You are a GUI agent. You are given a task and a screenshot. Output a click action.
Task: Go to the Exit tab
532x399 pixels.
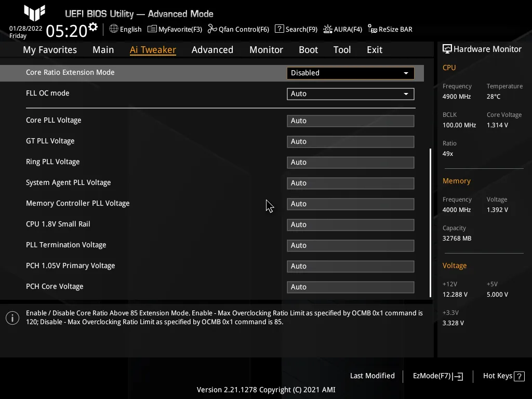[x=375, y=50]
